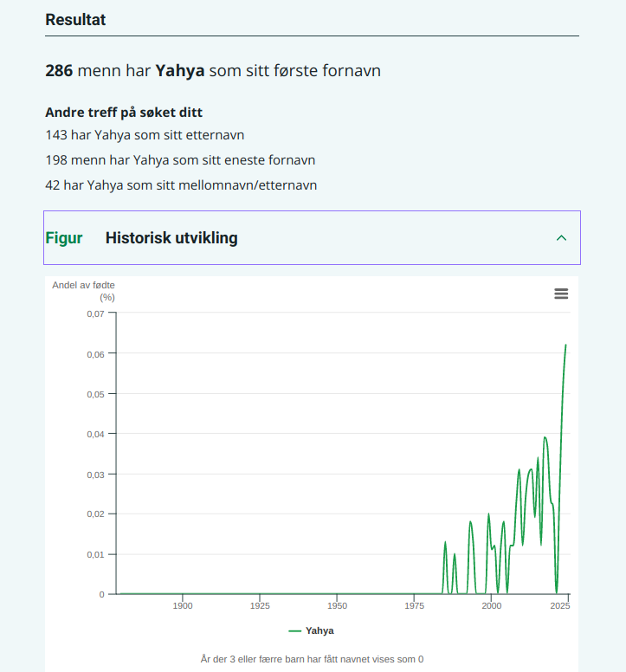Click the 2000 x-axis year label
Viewport: 626px width, 672px height.
tap(491, 606)
